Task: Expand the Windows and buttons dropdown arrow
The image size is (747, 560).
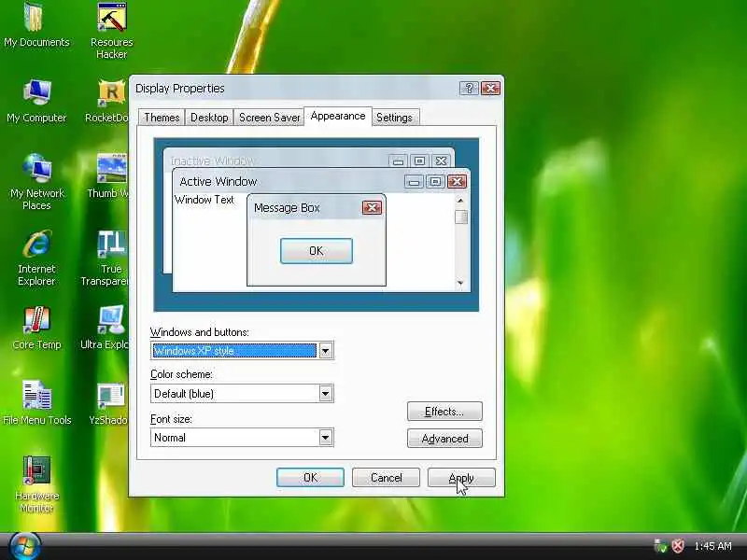Action: coord(325,351)
